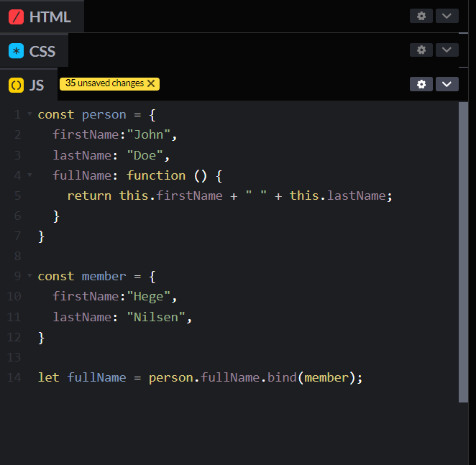
Task: Click the blue CSS asterisk icon
Action: tap(16, 51)
